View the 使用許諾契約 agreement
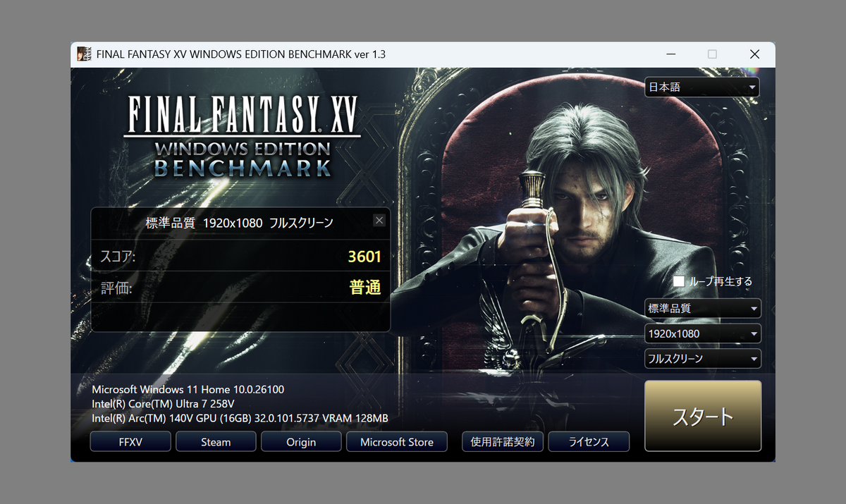The image size is (846, 504). pyautogui.click(x=503, y=442)
